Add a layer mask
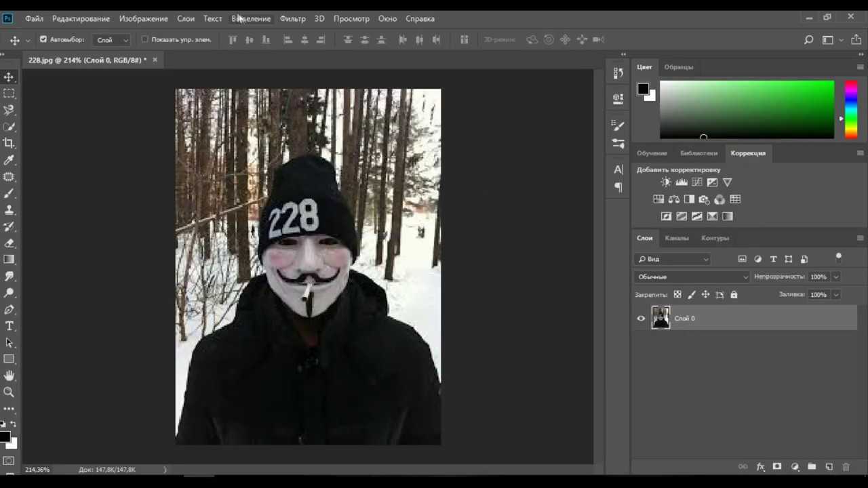 point(777,467)
